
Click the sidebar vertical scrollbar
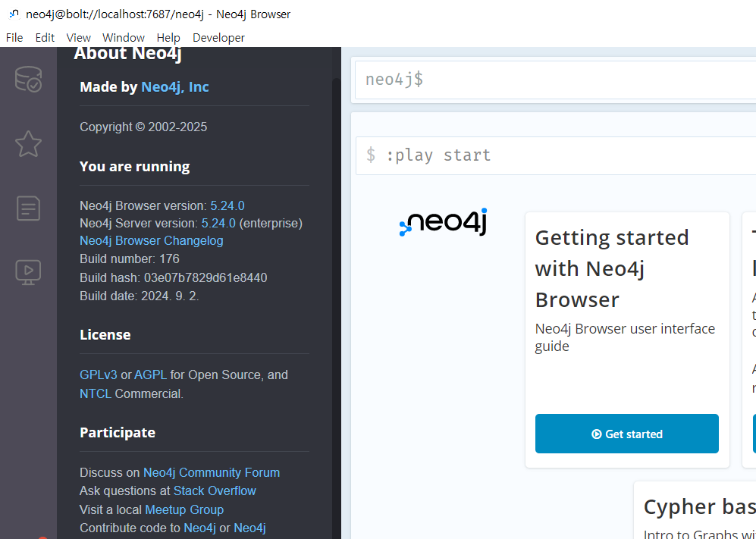337,309
